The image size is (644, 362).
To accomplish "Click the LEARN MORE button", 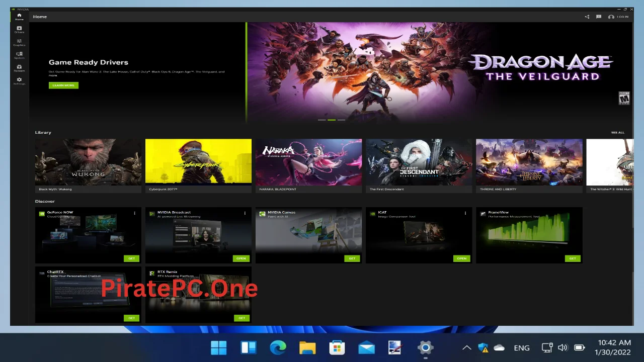I will 63,85.
